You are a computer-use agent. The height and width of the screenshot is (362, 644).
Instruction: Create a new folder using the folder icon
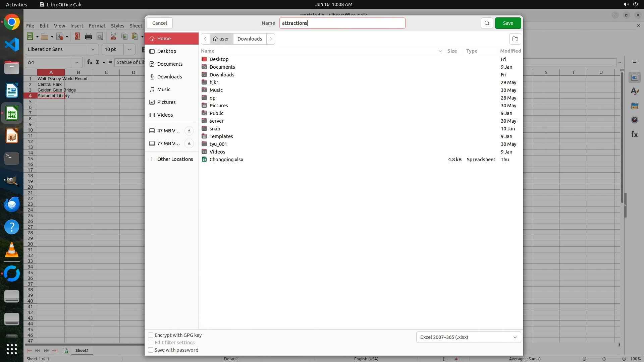515,39
